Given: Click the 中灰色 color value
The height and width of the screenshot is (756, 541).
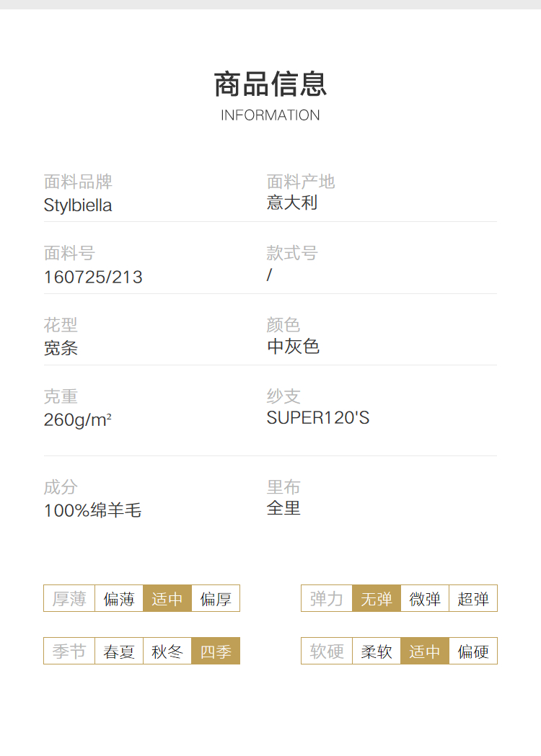Looking at the screenshot, I should [x=293, y=346].
